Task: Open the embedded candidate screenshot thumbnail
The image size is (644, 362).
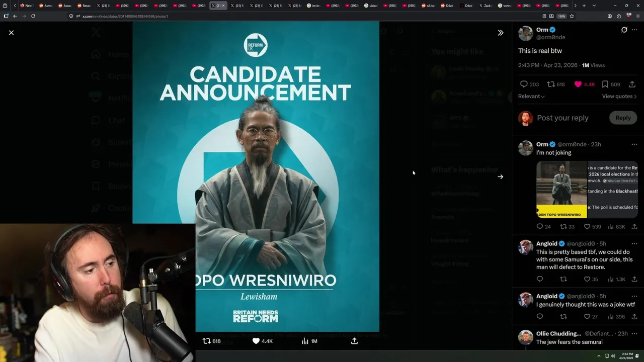Action: (x=587, y=189)
